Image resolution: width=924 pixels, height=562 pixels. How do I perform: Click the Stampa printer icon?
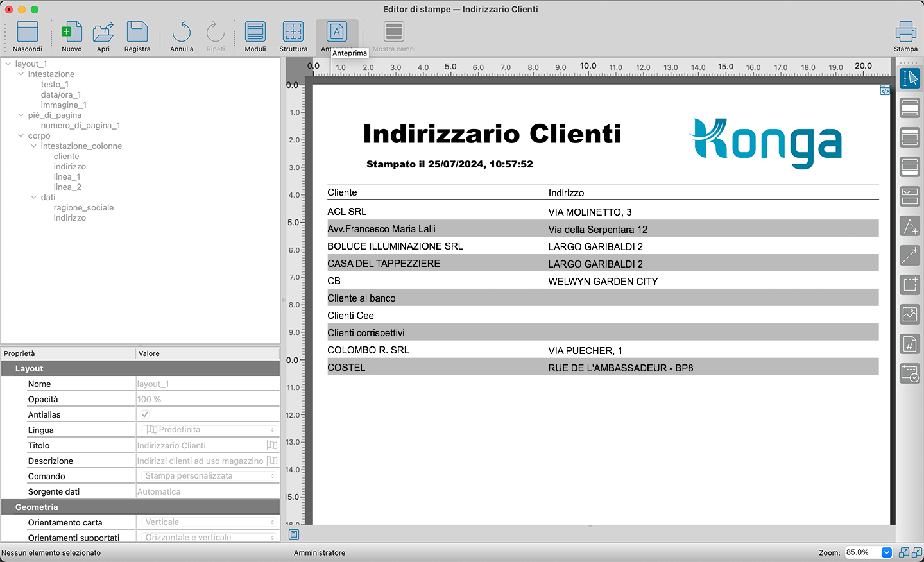tap(905, 32)
